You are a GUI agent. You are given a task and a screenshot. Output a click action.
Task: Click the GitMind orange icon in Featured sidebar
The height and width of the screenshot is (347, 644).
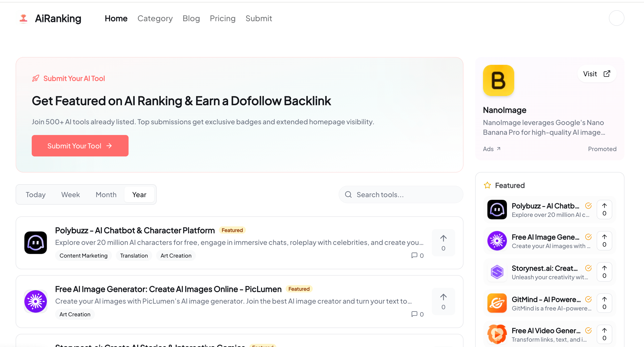point(497,303)
